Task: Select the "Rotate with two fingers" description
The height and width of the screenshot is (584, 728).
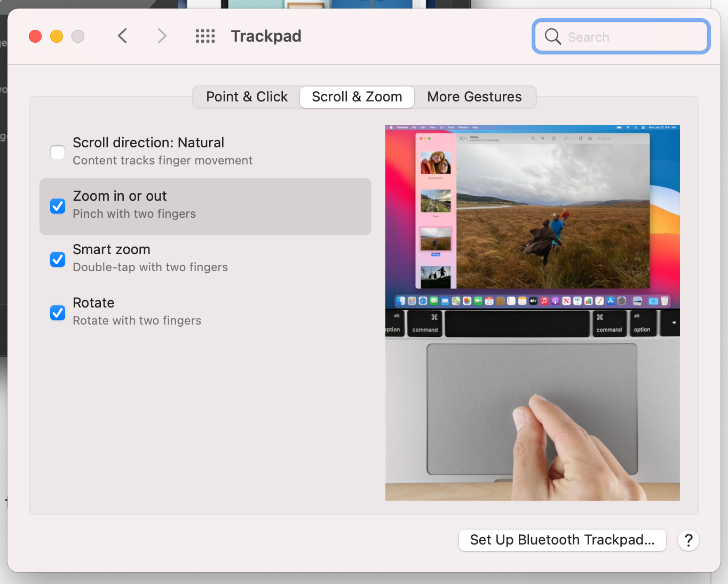Action: pyautogui.click(x=137, y=321)
